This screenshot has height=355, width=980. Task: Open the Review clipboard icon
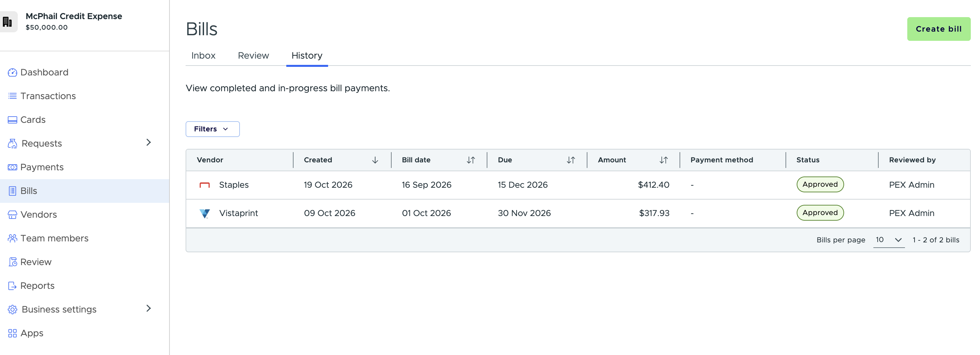coord(13,262)
